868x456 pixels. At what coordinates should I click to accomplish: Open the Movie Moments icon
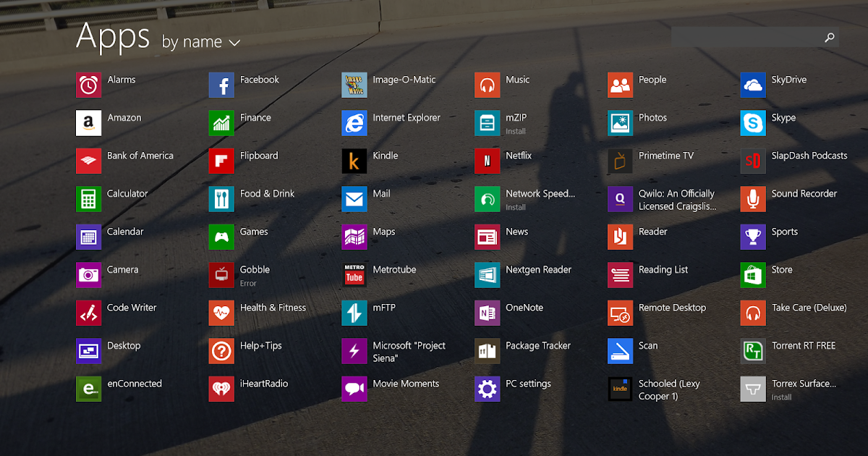click(x=354, y=389)
